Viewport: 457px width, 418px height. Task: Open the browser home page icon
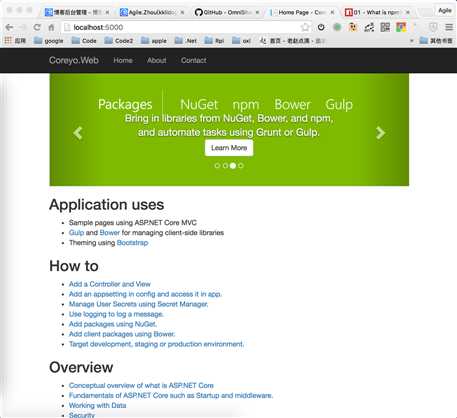pyautogui.click(x=51, y=27)
